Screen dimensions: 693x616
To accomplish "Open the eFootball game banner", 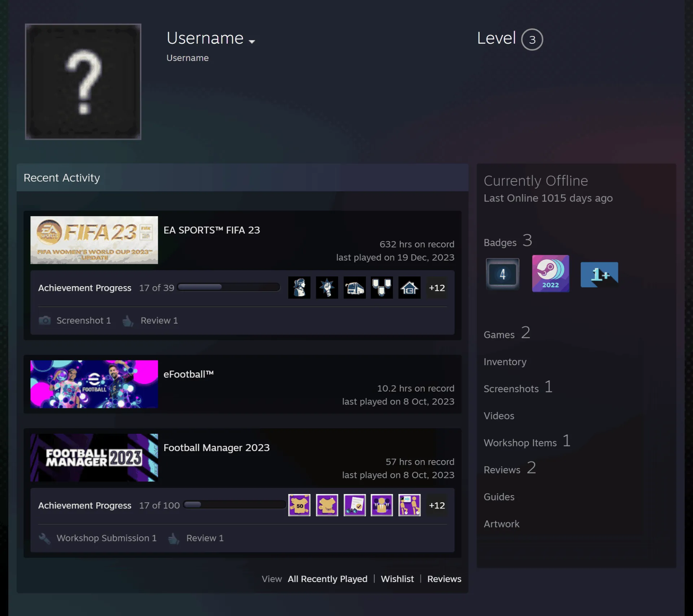I will tap(94, 384).
